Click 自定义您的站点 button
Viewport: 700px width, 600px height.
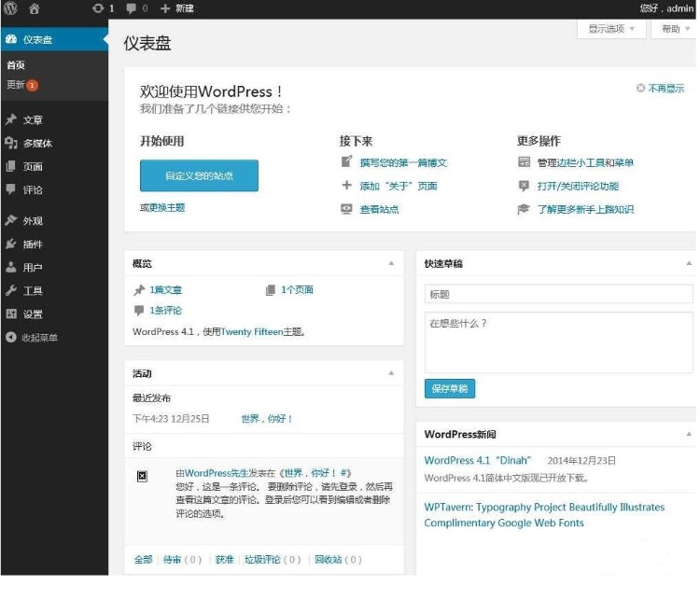[x=199, y=175]
